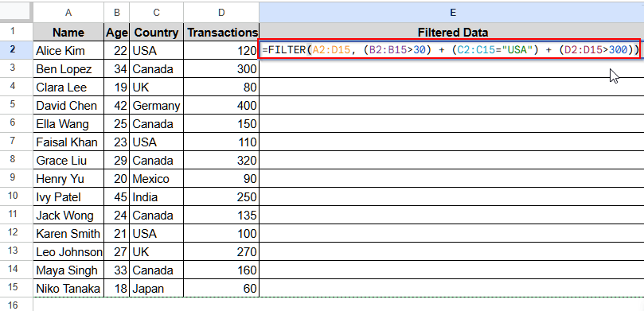Select column C header
644x311 pixels.
click(x=157, y=13)
